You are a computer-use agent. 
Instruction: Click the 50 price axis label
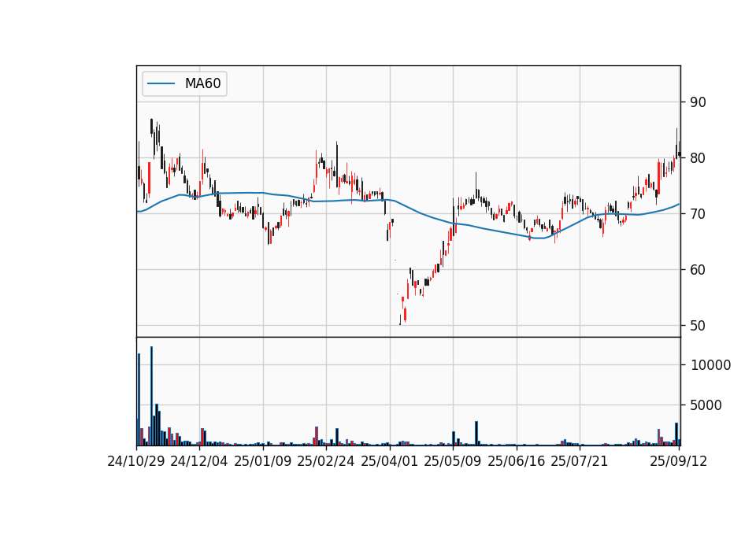tap(699, 326)
